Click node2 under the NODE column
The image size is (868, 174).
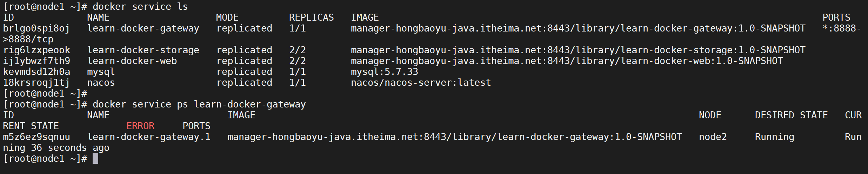(x=713, y=137)
